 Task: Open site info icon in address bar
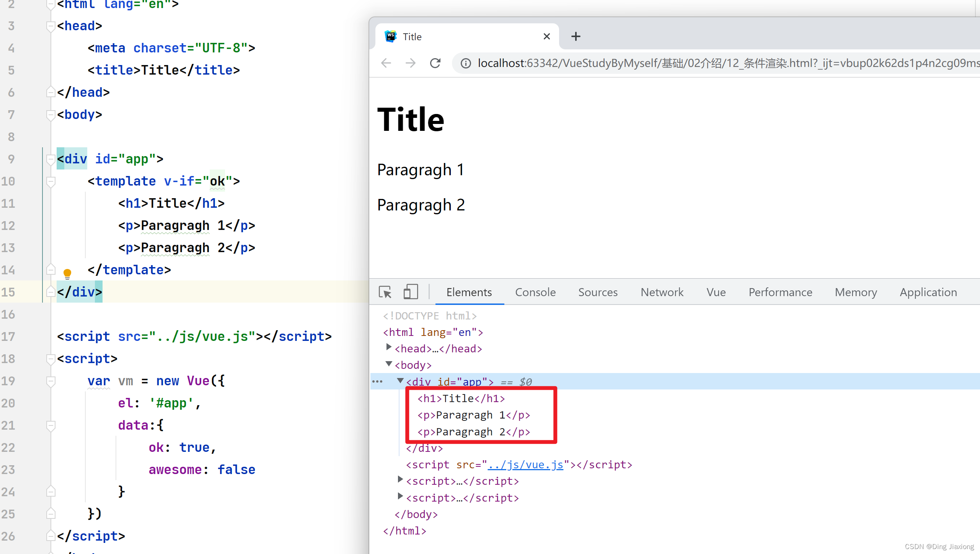(465, 63)
